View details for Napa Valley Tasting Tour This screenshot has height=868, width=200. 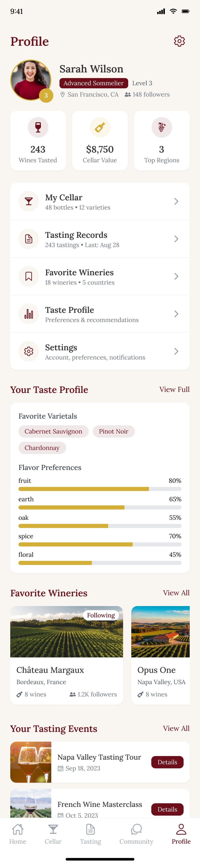167,762
